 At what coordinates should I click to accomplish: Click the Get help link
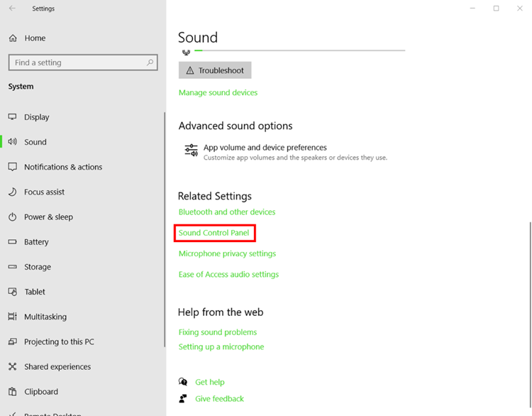[210, 382]
